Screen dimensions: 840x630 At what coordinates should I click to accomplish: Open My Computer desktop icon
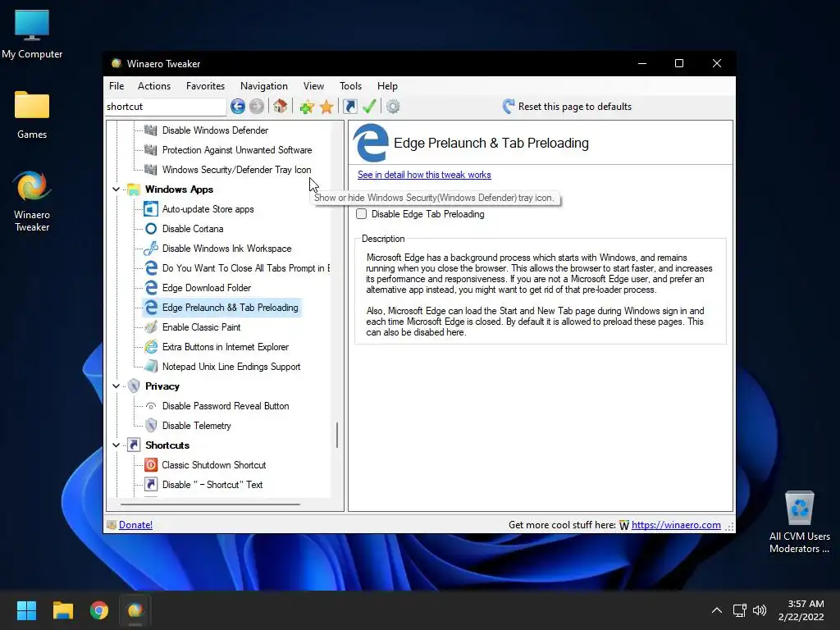[32, 34]
